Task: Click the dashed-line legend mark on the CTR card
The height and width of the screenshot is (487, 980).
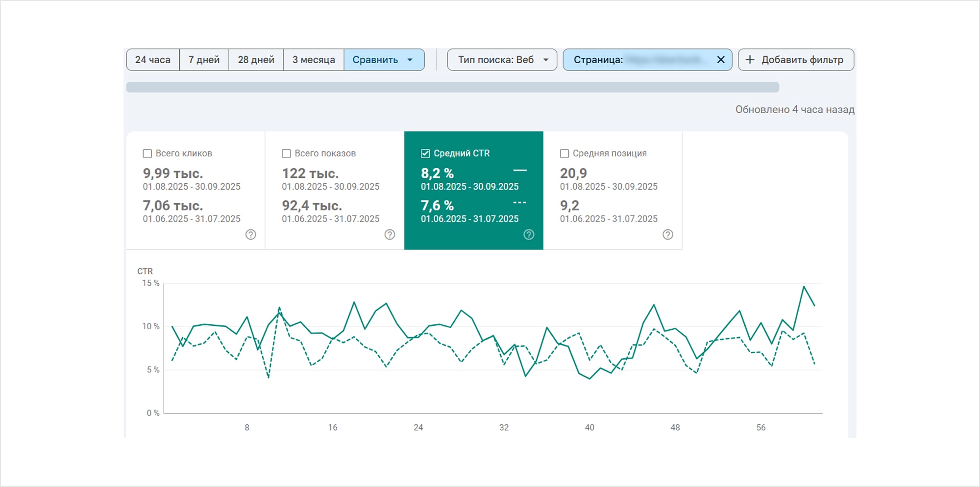Action: coord(519,202)
